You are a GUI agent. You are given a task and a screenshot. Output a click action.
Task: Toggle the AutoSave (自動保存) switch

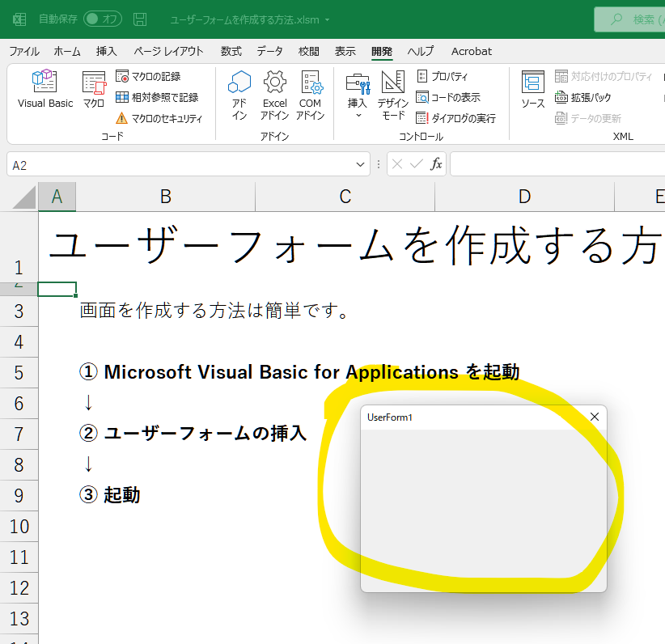[x=102, y=19]
